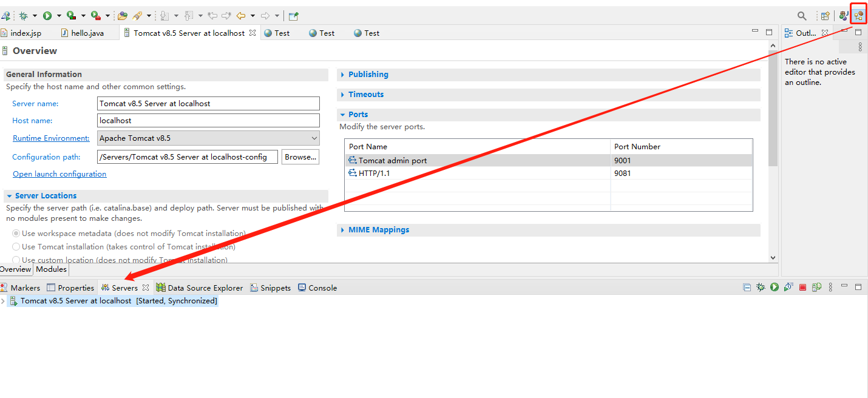Select the Tomcat v8.5 Server row in Servers view
868x398 pixels.
tap(113, 301)
